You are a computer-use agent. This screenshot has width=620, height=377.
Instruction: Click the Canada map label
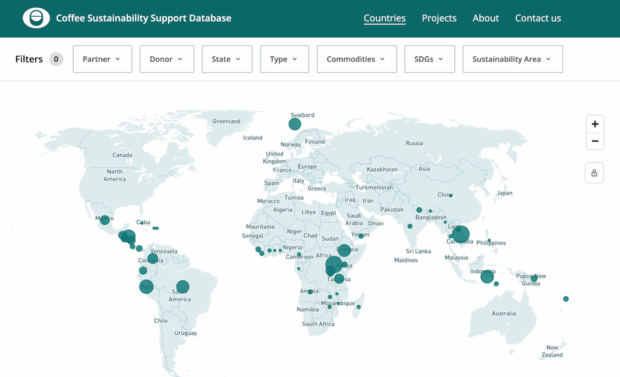coord(122,155)
